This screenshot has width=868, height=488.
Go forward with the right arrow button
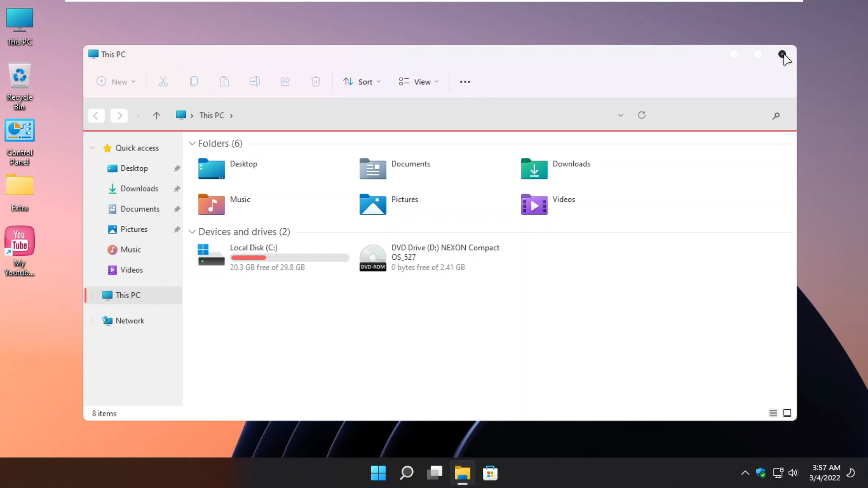click(119, 116)
